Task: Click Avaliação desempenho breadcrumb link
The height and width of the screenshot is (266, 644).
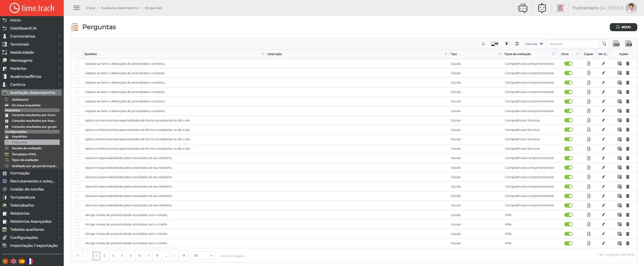Action: (120, 8)
